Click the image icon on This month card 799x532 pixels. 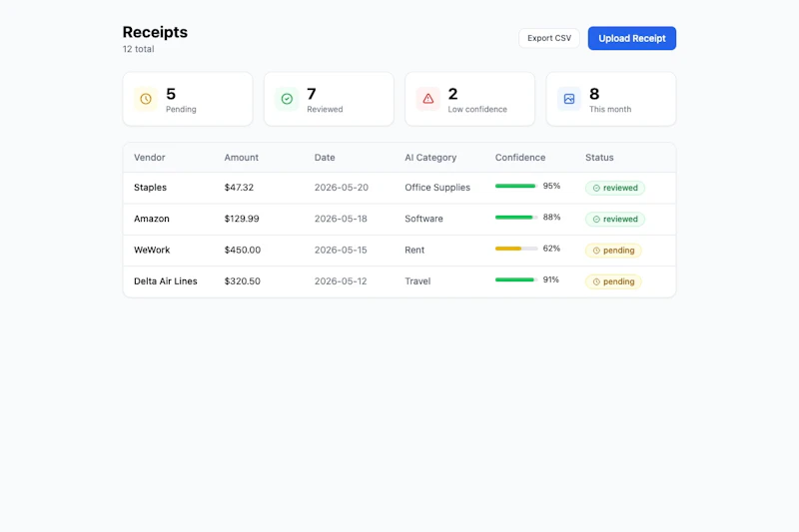(x=569, y=99)
